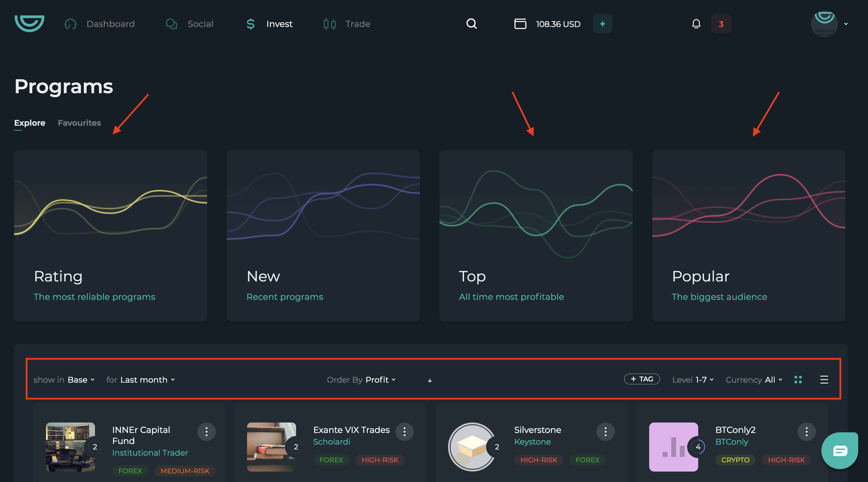Click the Genesis Vision logo icon

29,23
